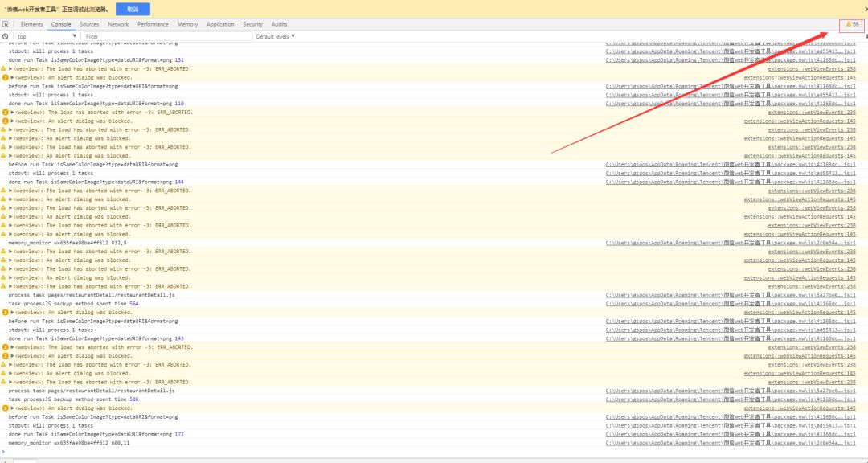The image size is (868, 463).
Task: Select the Console tab
Action: [61, 24]
